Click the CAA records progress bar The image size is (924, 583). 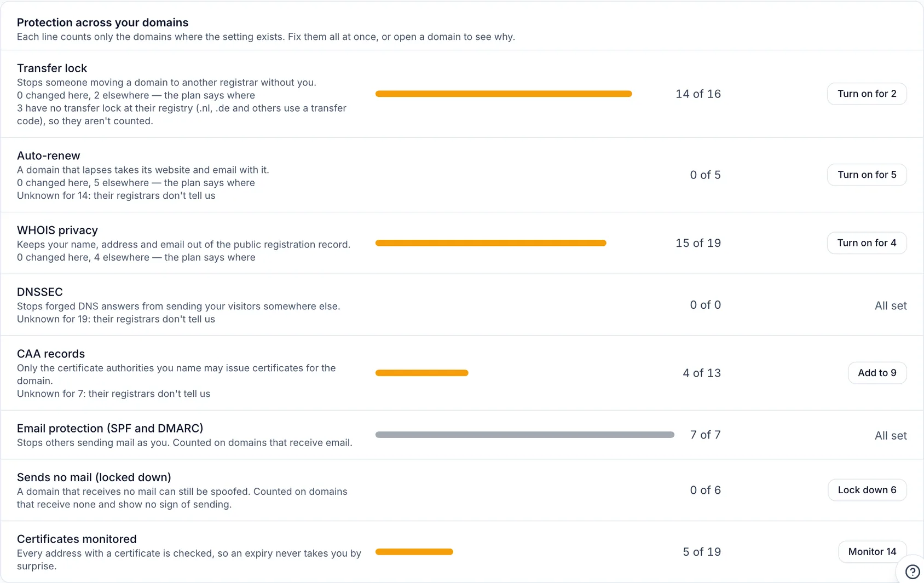tap(422, 373)
